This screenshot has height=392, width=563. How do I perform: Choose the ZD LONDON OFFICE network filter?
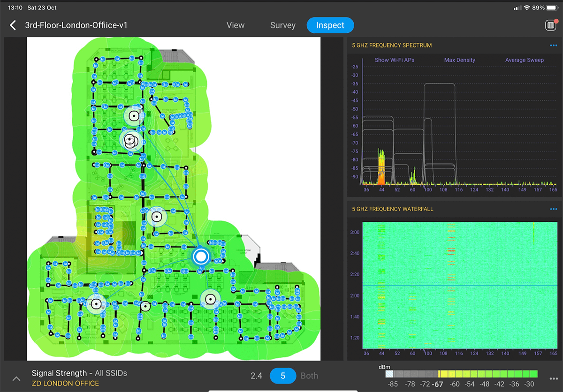65,384
